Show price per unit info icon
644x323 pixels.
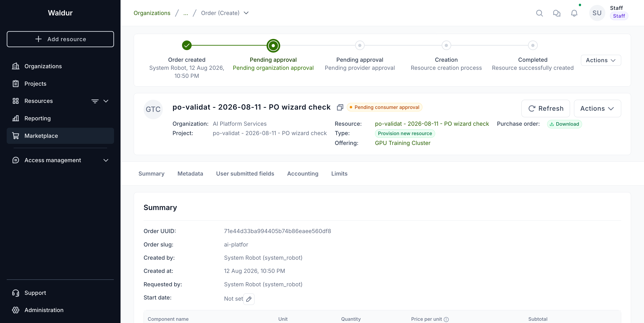pos(446,319)
